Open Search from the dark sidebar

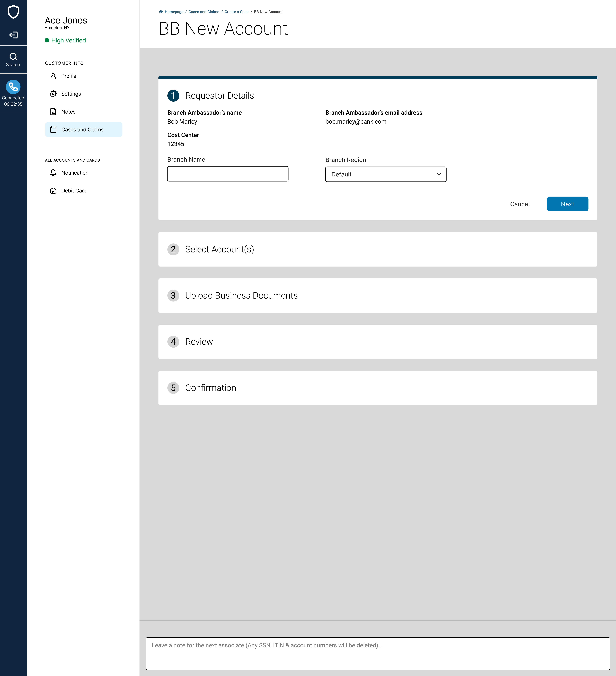(13, 60)
